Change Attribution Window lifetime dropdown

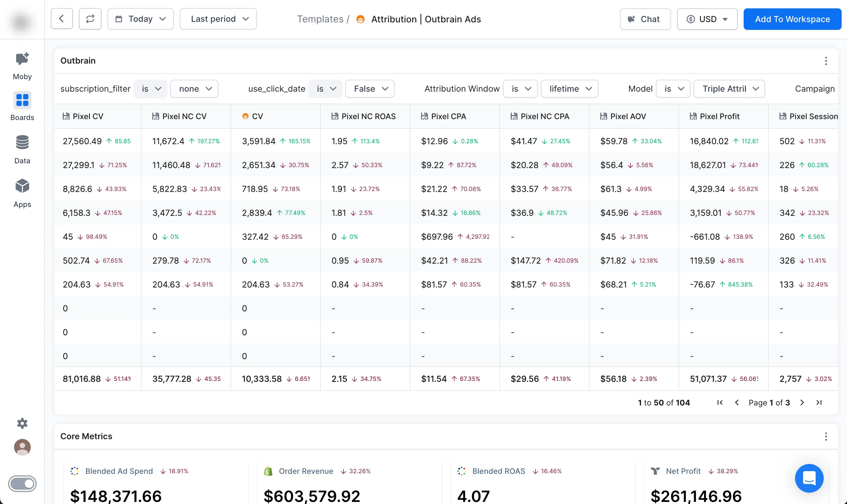[x=569, y=89]
